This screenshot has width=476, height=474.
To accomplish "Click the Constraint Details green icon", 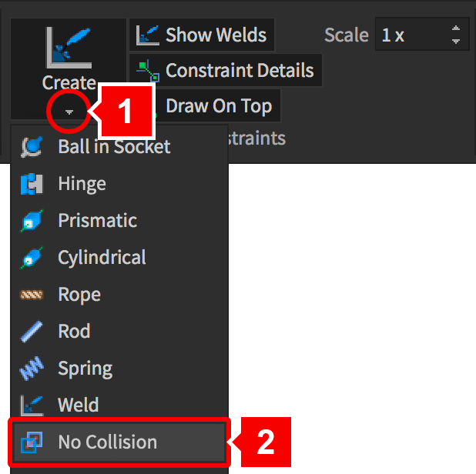I will tap(147, 71).
